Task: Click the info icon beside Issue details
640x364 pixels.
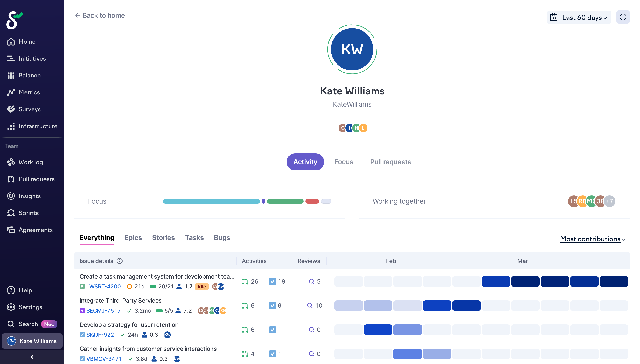Action: pyautogui.click(x=120, y=261)
